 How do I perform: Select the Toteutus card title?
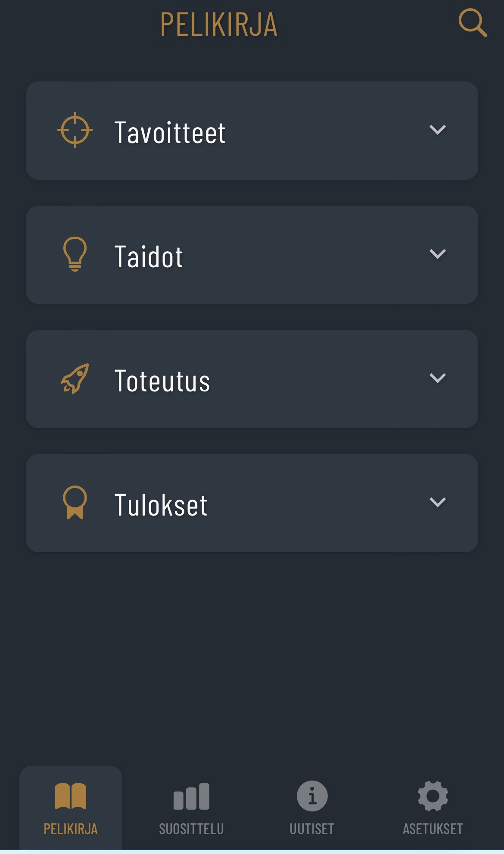(162, 381)
